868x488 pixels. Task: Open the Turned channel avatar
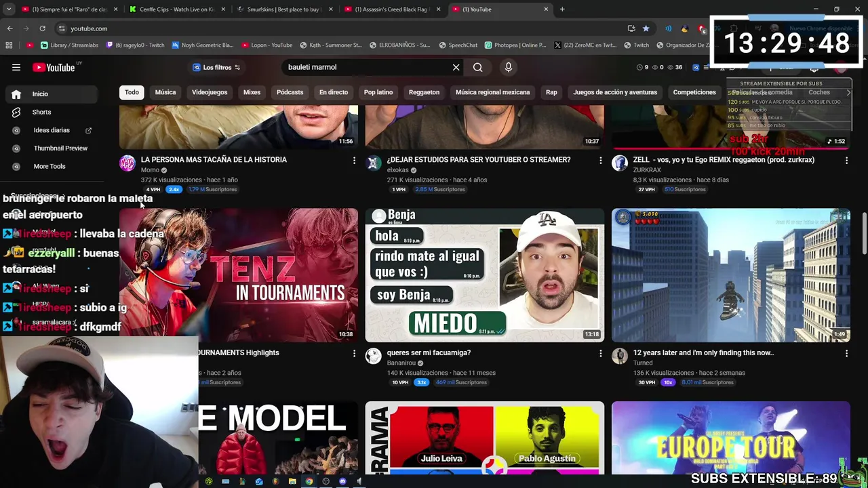click(620, 356)
